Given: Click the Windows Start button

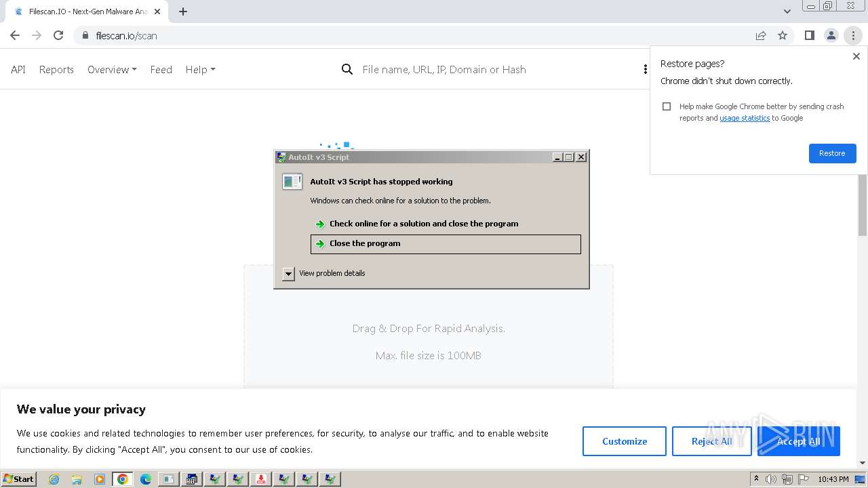Looking at the screenshot, I should (x=18, y=479).
